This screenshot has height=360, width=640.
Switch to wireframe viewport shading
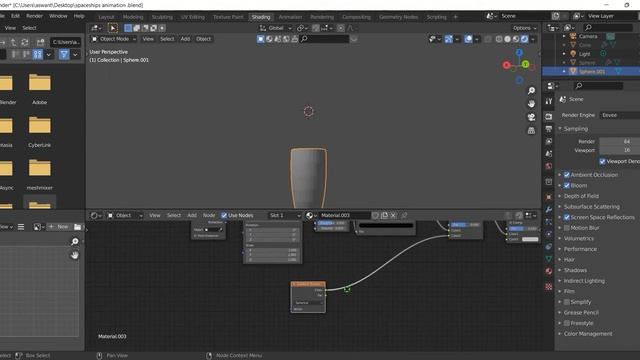tap(499, 39)
